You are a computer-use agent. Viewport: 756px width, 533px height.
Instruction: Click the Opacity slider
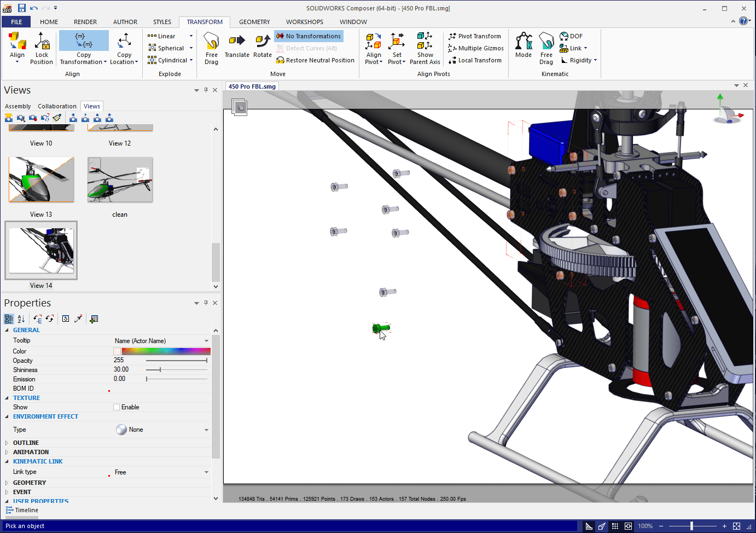pyautogui.click(x=177, y=361)
